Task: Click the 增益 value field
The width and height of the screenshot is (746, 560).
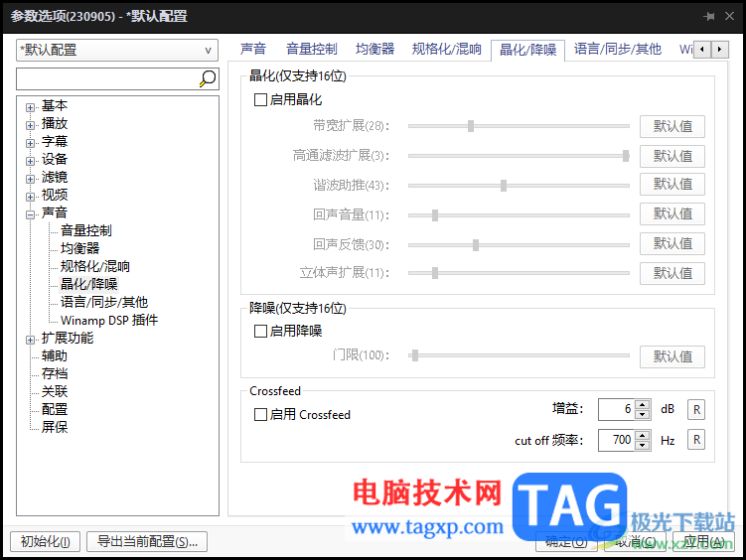Action: 617,410
